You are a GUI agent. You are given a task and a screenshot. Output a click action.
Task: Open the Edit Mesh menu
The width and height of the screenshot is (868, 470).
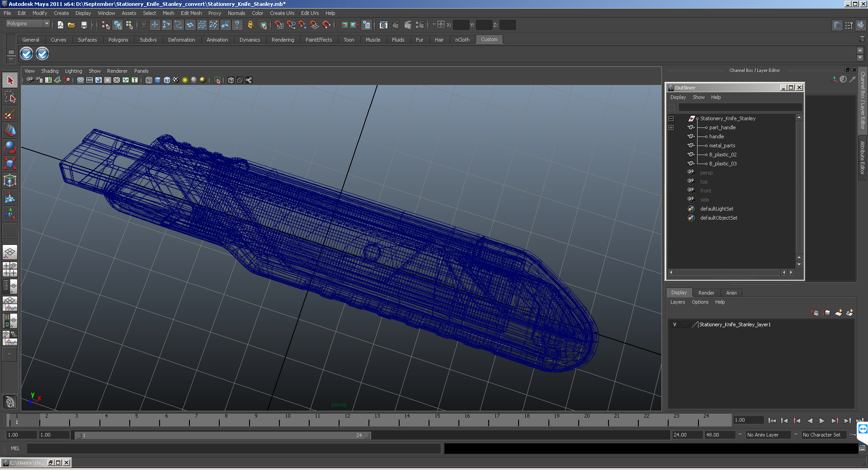pyautogui.click(x=191, y=13)
